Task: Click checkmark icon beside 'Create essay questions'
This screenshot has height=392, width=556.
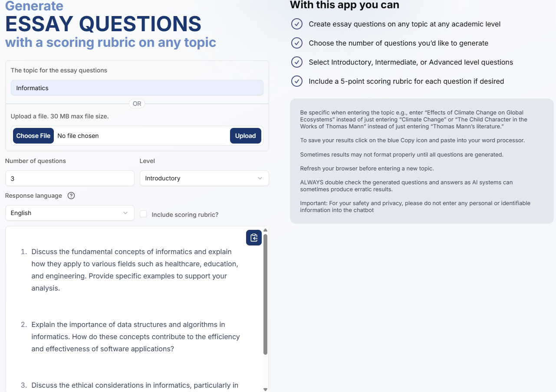Action: 297,24
